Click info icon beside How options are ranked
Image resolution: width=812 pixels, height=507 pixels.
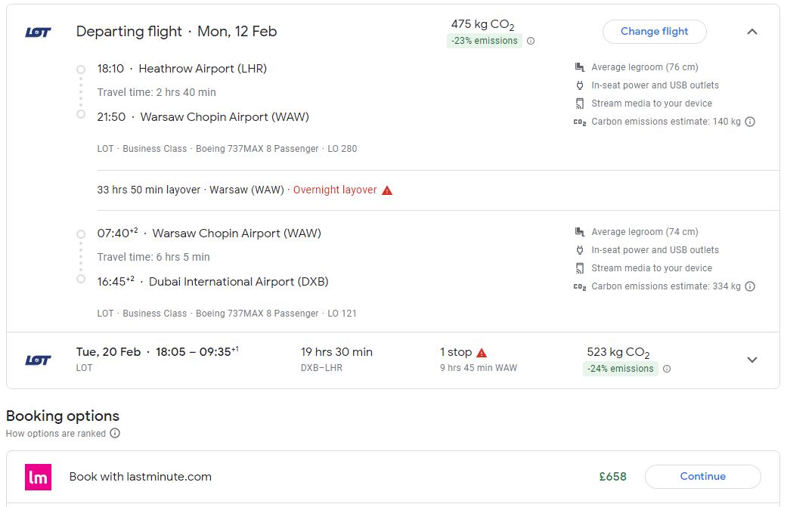click(115, 433)
